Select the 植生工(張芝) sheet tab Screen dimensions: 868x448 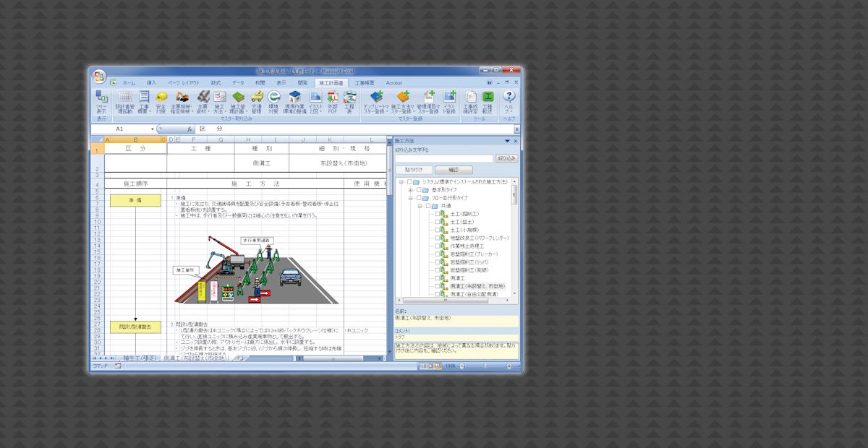(139, 358)
